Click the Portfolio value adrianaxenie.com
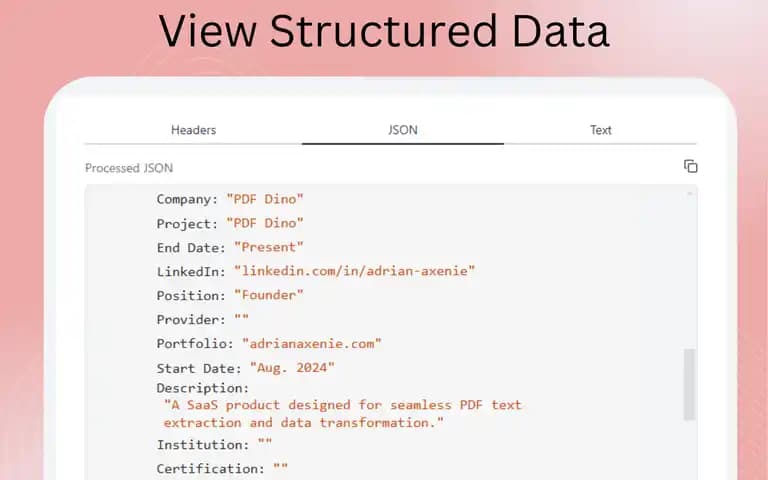Screen dimensions: 768x480 [312, 343]
